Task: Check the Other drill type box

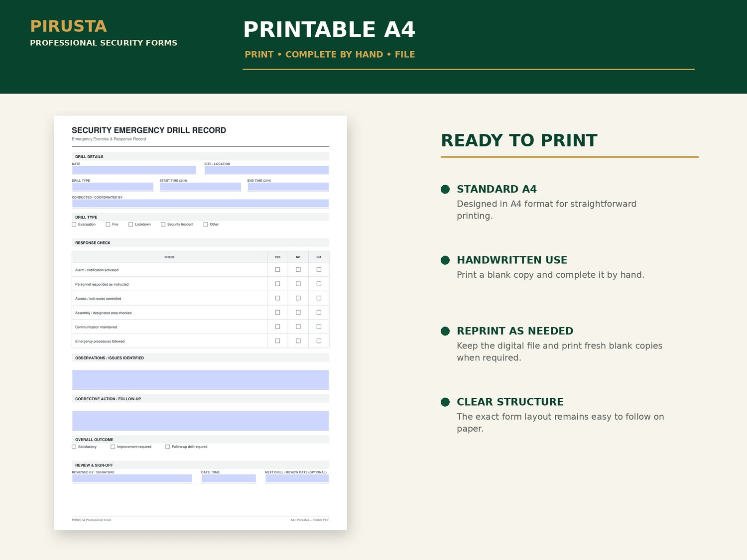Action: coord(206,224)
